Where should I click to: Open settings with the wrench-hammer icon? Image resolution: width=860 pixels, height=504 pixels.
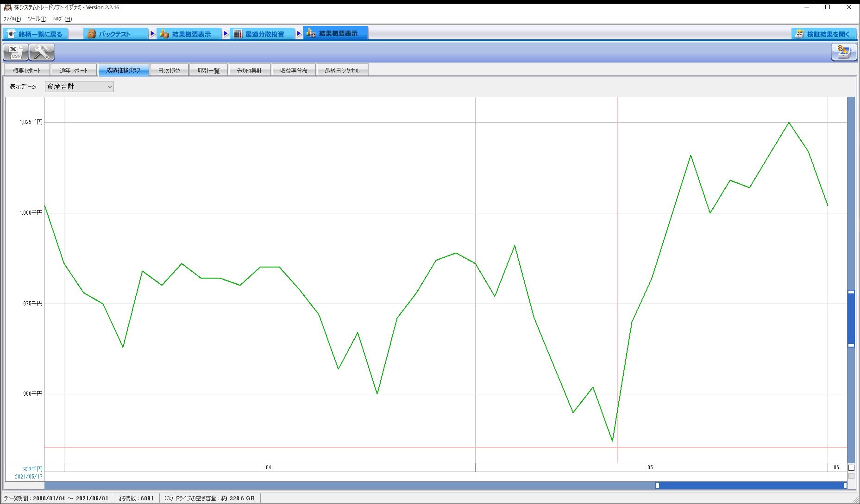pyautogui.click(x=42, y=52)
